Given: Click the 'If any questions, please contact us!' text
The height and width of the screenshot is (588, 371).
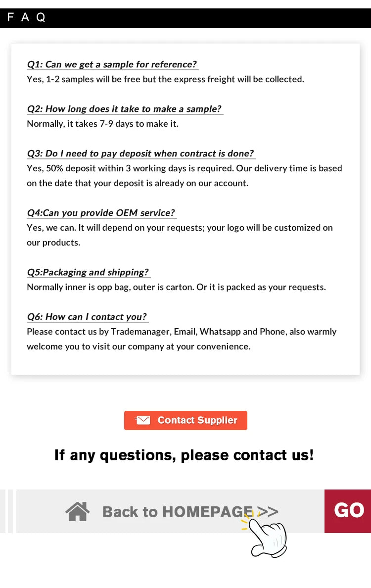Looking at the screenshot, I should click(184, 455).
